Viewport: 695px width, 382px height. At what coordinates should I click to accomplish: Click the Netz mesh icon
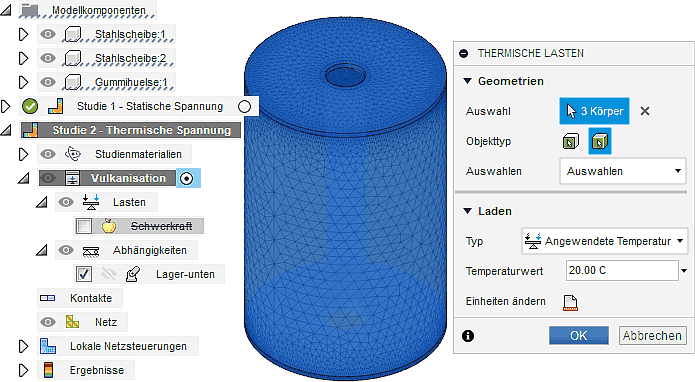click(73, 322)
